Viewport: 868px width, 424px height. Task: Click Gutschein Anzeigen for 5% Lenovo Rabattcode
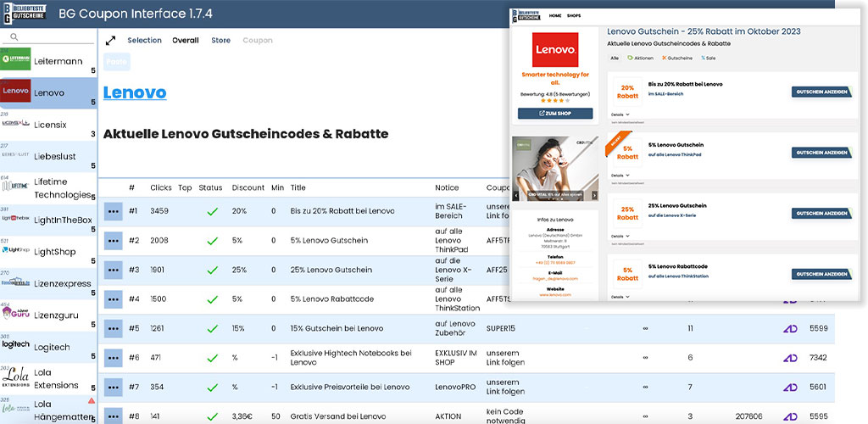click(821, 274)
